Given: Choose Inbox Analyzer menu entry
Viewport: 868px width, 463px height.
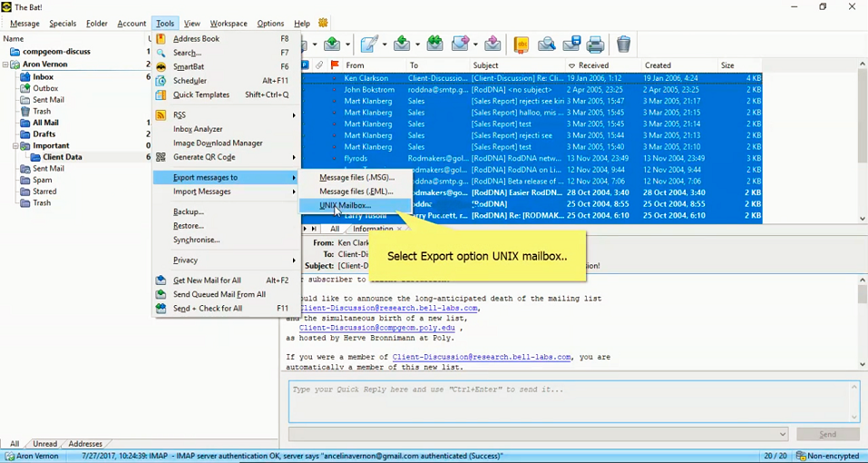Looking at the screenshot, I should point(226,129).
